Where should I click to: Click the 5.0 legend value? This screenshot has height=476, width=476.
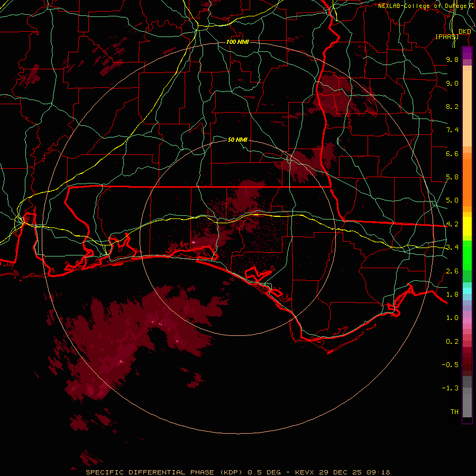pyautogui.click(x=452, y=200)
